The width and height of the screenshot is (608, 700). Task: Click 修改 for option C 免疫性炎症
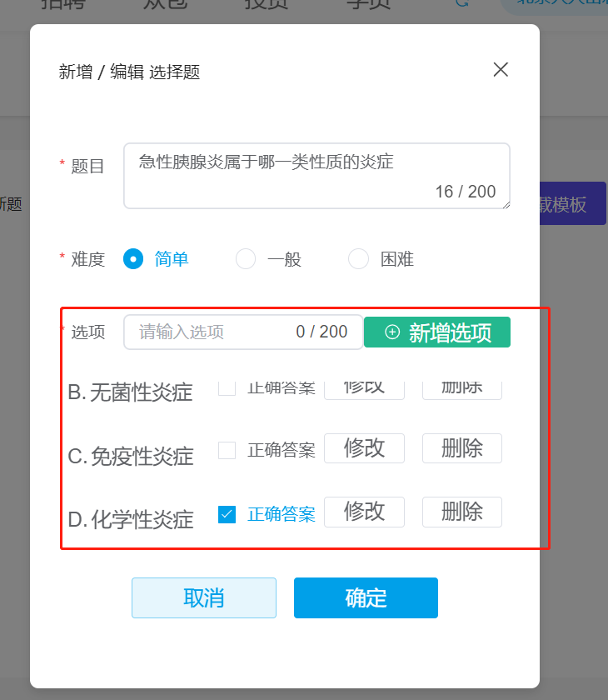coord(364,448)
